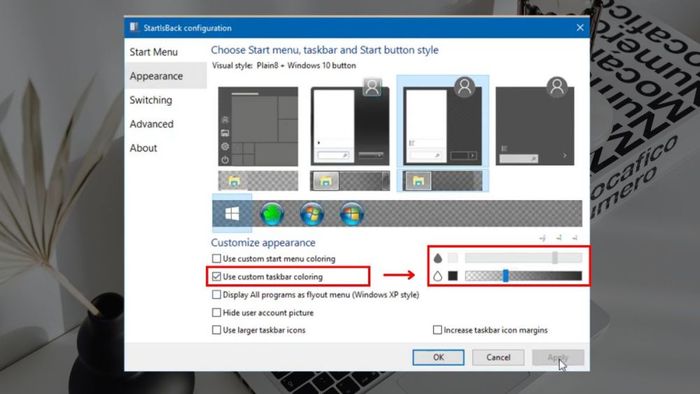Screen dimensions: 700x394
Task: Choose the light transparent taskbar style preview
Action: pos(258,181)
